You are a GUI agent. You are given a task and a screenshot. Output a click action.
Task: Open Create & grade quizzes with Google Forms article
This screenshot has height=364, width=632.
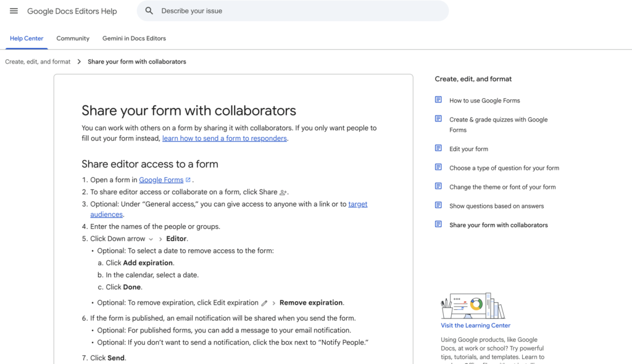(499, 125)
